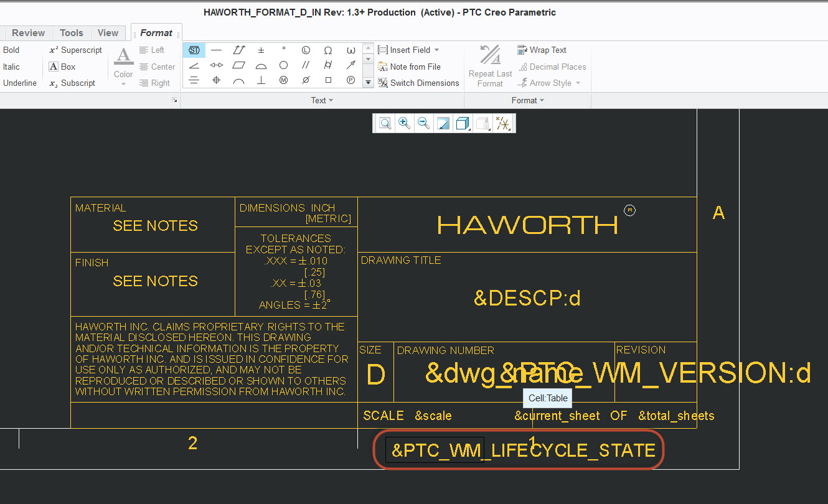The width and height of the screenshot is (828, 504).
Task: Insert the profile of surface half-circle symbol
Action: 261,65
